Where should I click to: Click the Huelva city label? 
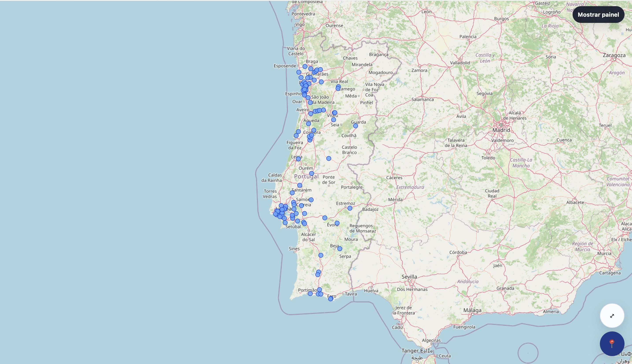(371, 291)
